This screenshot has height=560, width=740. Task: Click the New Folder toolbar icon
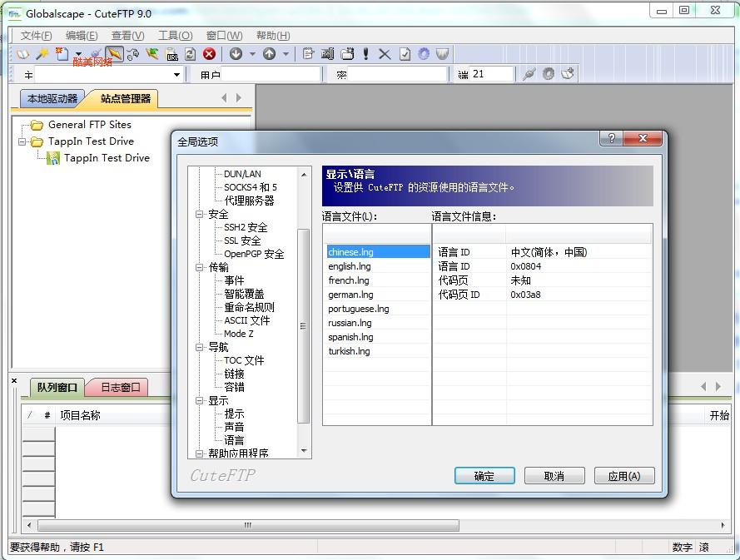(347, 54)
